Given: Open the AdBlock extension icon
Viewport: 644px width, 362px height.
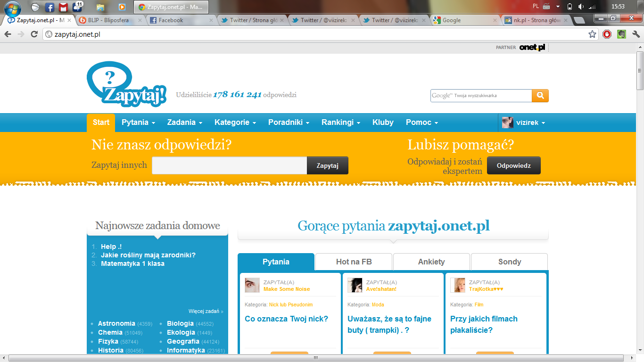Looking at the screenshot, I should [x=607, y=34].
